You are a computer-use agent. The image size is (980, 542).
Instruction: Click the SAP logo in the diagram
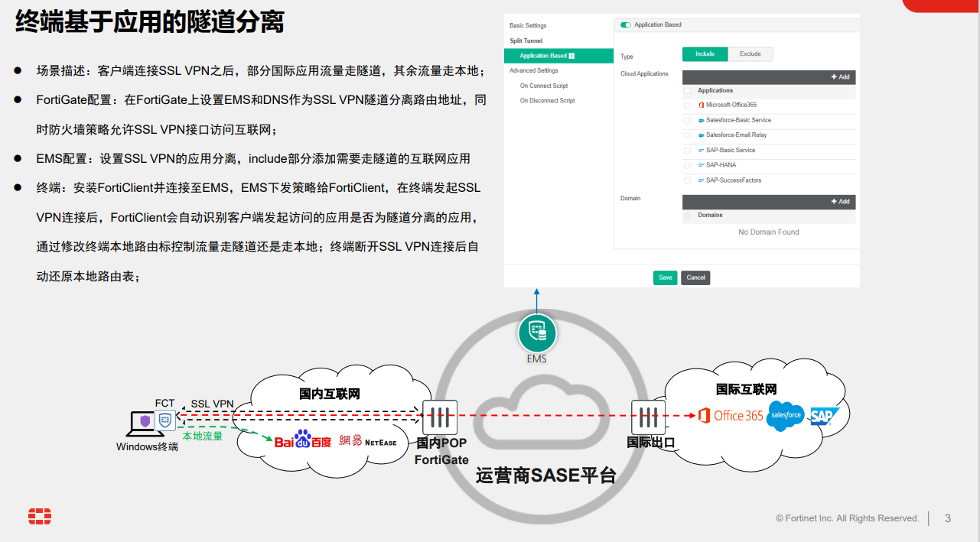tap(824, 416)
